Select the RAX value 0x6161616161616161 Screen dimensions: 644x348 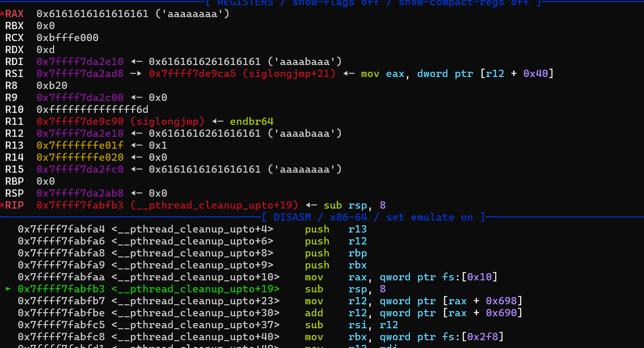pyautogui.click(x=92, y=14)
